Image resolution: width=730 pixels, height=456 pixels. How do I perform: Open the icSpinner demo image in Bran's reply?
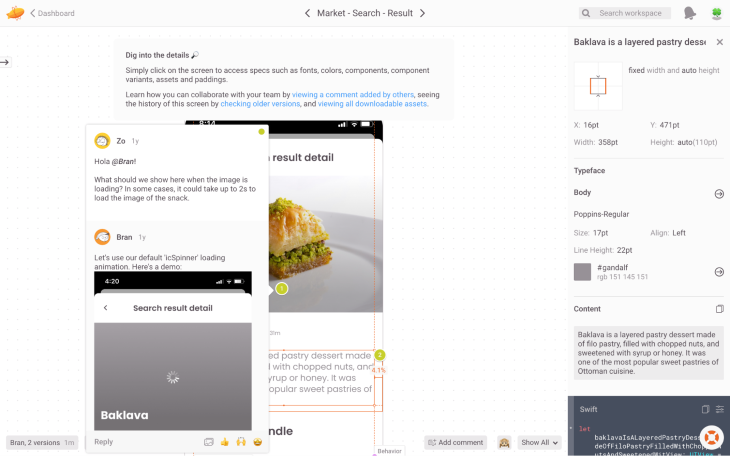pos(173,351)
